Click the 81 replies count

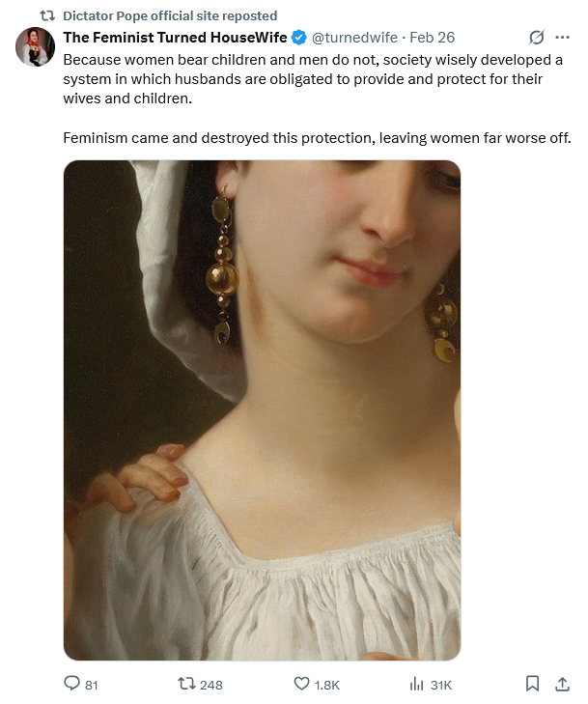91,685
